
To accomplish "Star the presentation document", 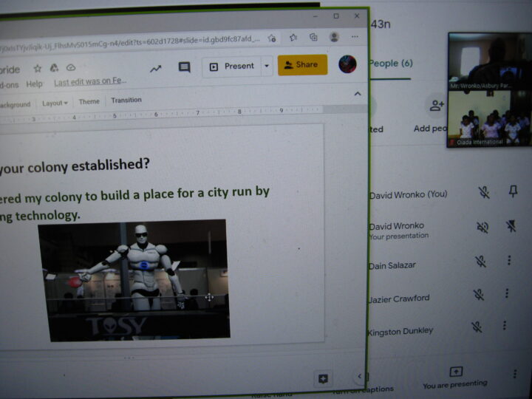I will 37,68.
